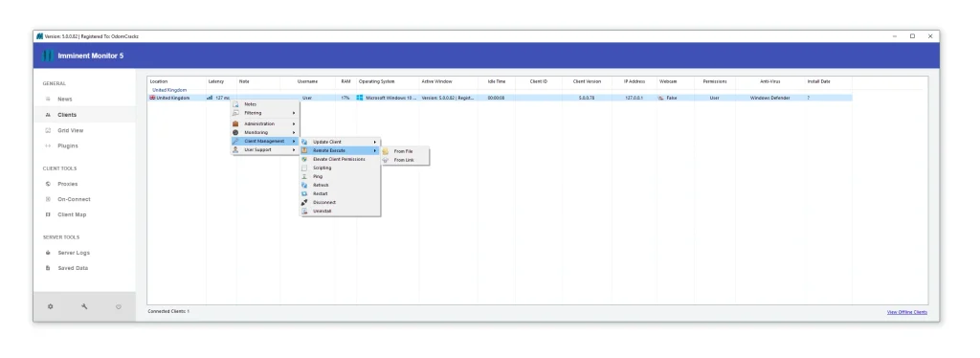Screen dimensions: 980x358
Task: Click the Anti-Virus column header
Action: (770, 82)
